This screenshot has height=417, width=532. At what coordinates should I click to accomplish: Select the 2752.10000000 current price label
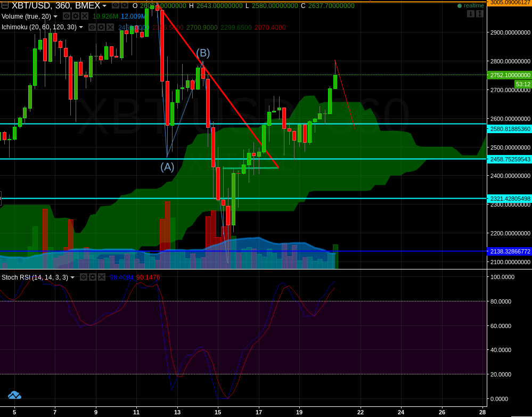[509, 75]
